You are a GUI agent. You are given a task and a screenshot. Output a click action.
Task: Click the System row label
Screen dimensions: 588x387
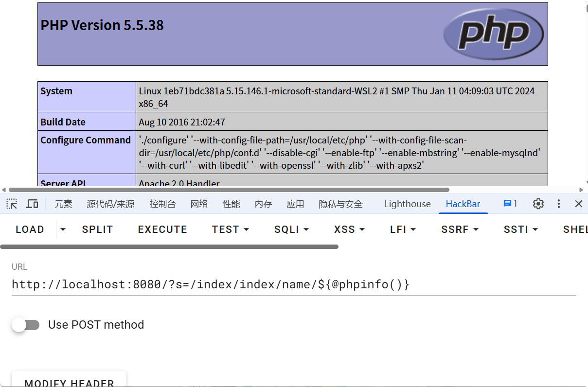tap(56, 91)
